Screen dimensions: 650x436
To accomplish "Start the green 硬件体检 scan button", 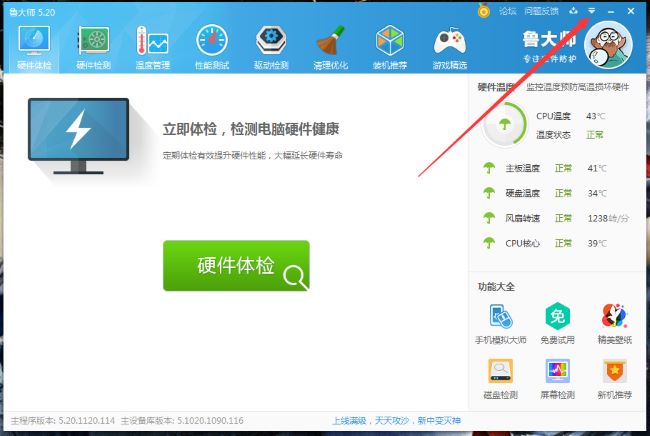I will coord(236,266).
